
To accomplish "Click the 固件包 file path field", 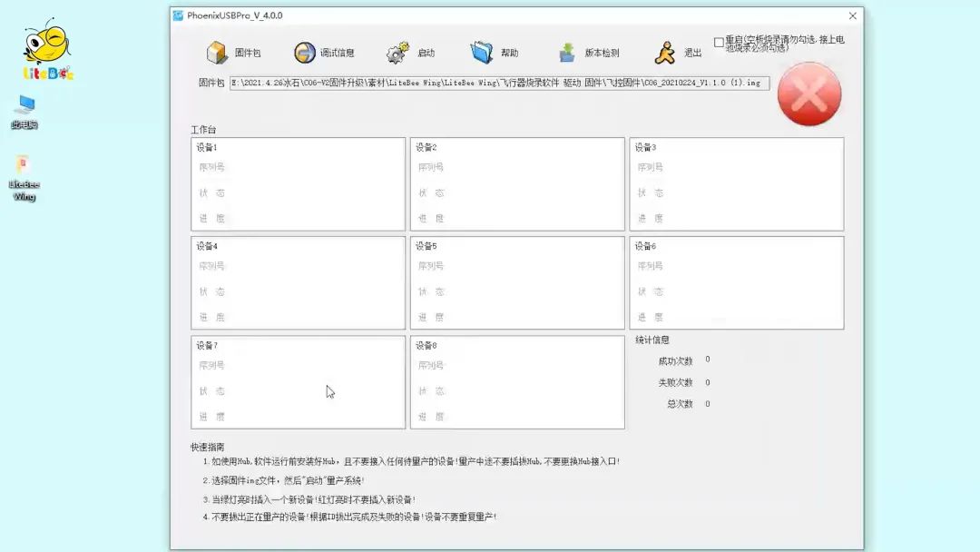I will pos(499,83).
